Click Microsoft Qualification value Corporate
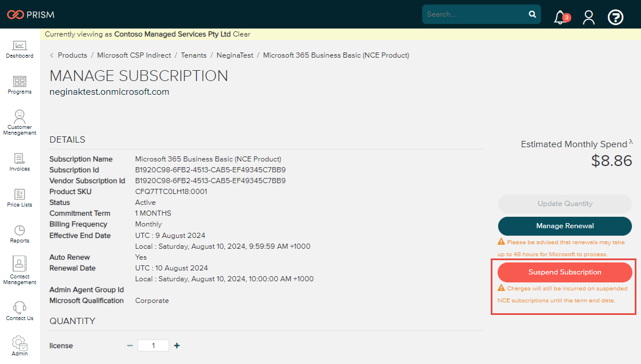 [x=152, y=301]
